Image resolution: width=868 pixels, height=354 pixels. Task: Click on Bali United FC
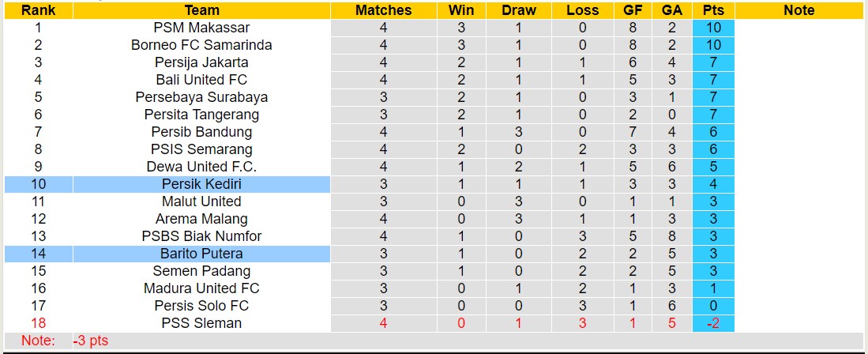pyautogui.click(x=201, y=80)
